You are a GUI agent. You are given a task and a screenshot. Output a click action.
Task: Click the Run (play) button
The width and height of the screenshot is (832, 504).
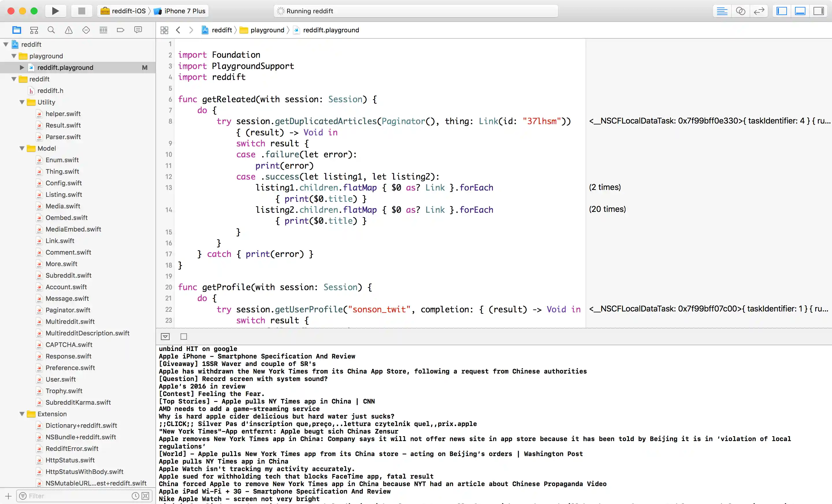(x=55, y=11)
